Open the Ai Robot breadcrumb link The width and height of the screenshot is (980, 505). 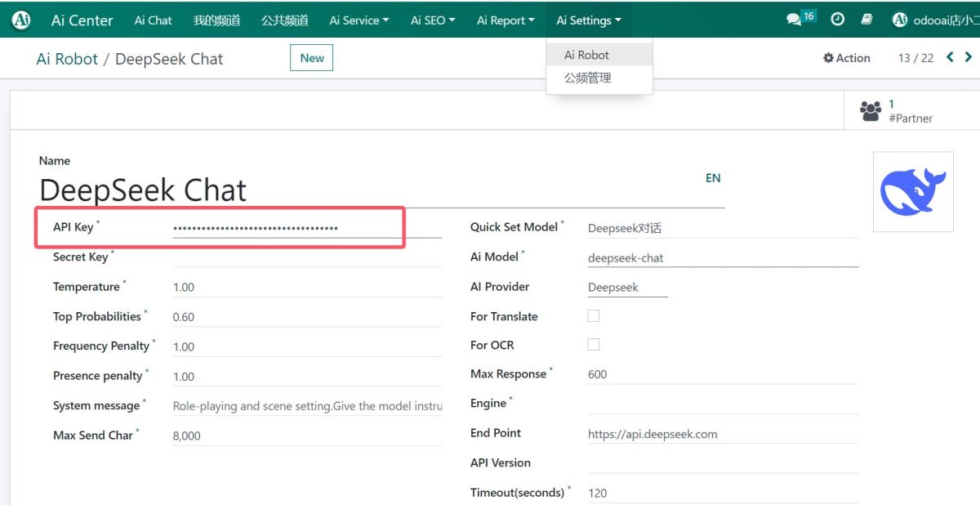point(67,59)
